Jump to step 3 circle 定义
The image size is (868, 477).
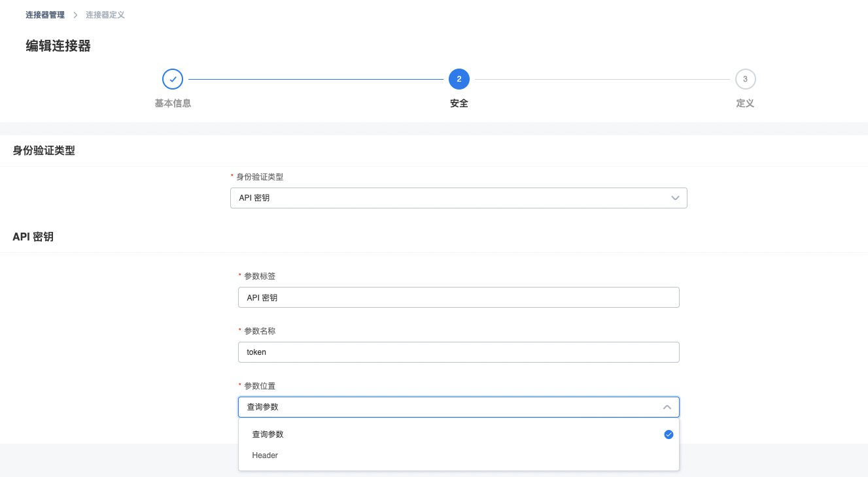[745, 79]
